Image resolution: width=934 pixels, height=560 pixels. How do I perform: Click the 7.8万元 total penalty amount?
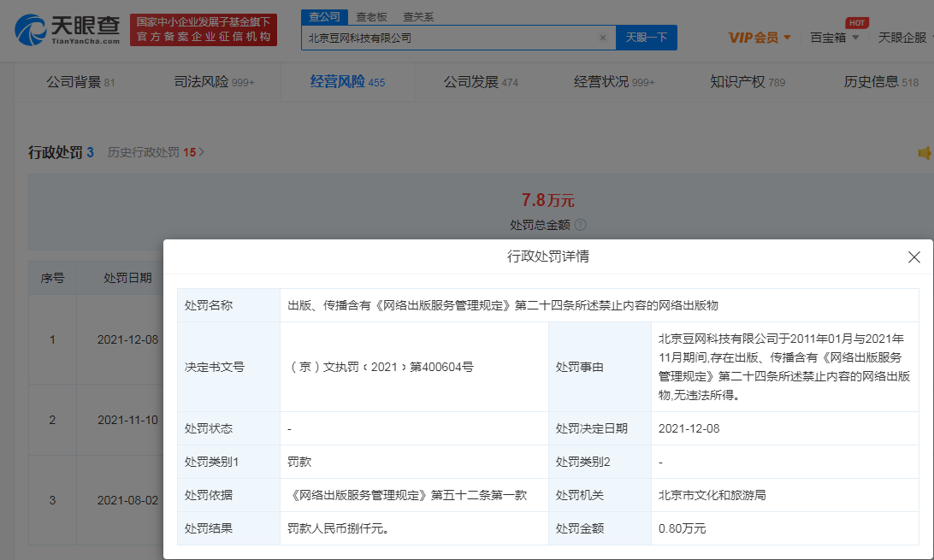click(x=548, y=200)
